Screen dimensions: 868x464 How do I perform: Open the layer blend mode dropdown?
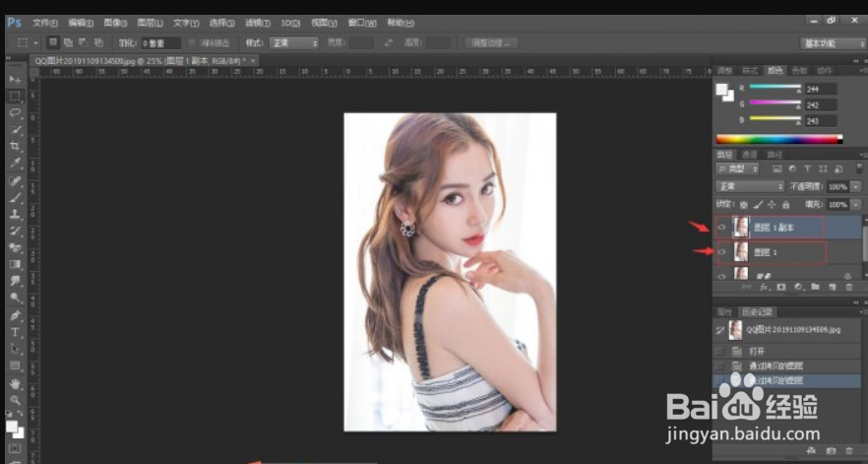point(750,187)
